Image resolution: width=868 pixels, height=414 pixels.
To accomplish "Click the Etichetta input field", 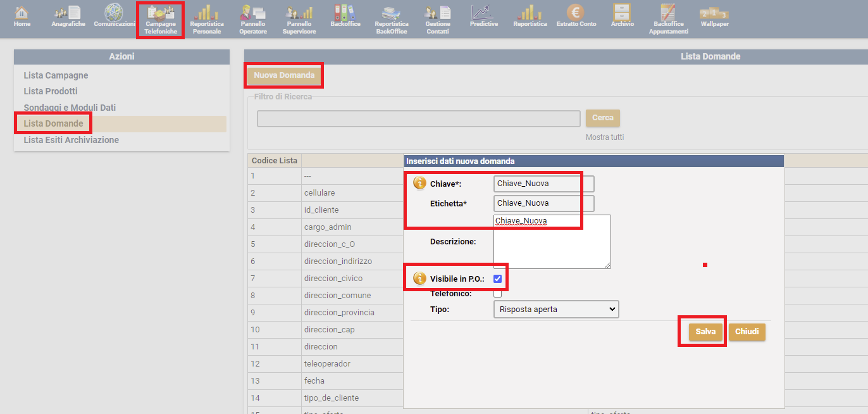I will 543,203.
